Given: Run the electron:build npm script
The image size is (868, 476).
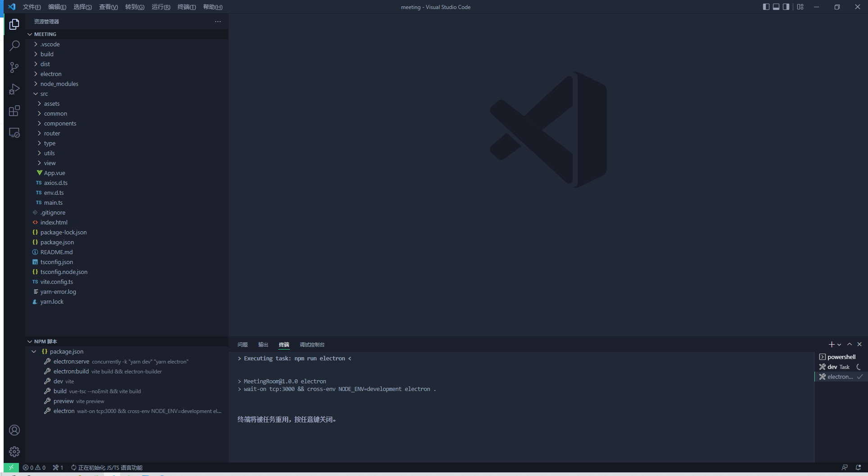Looking at the screenshot, I should [127, 371].
